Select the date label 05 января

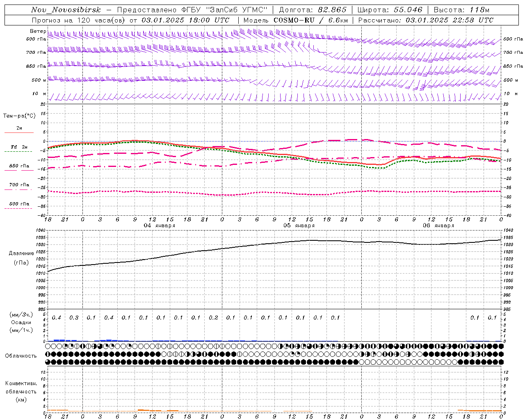click(x=299, y=226)
